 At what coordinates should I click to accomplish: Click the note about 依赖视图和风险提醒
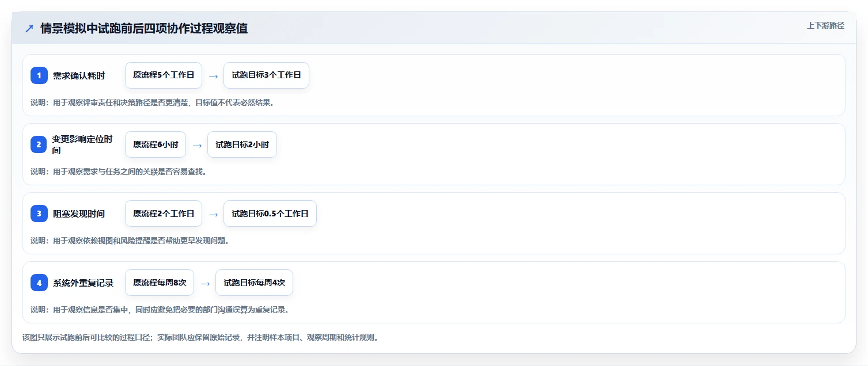point(130,241)
